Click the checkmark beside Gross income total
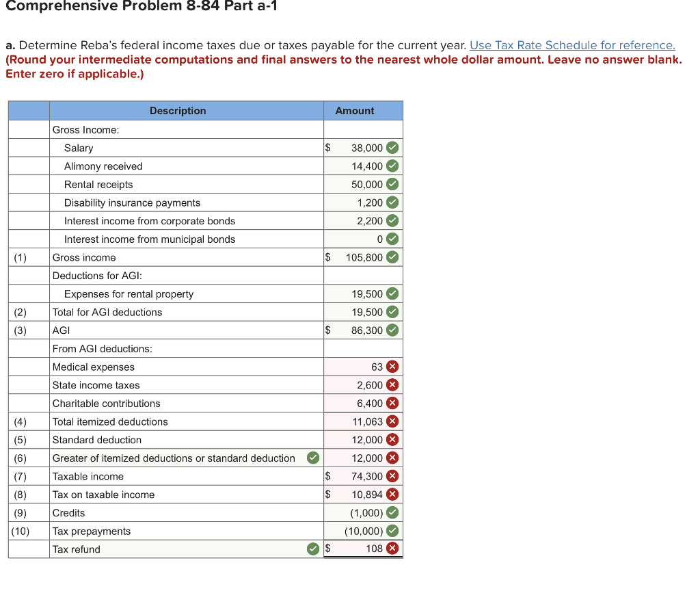This screenshot has height=591, width=700. click(x=393, y=257)
